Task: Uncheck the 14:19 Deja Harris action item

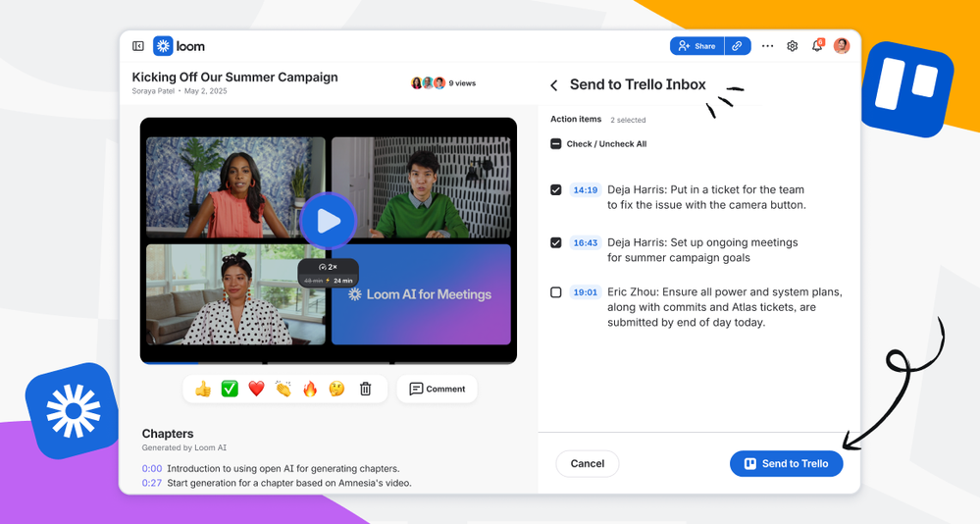Action: tap(555, 190)
